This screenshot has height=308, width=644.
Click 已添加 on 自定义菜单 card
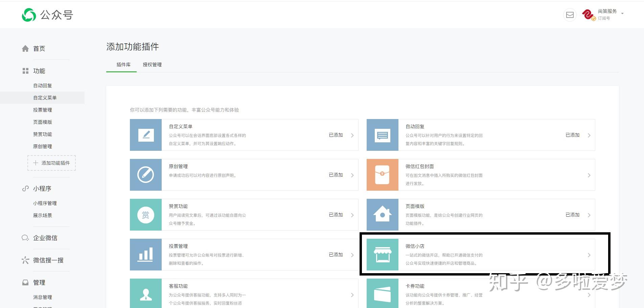(x=336, y=135)
